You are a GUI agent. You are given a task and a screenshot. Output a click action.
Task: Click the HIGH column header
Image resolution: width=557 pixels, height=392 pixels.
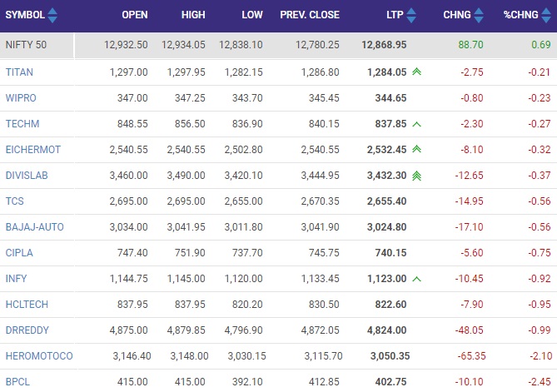tap(193, 15)
